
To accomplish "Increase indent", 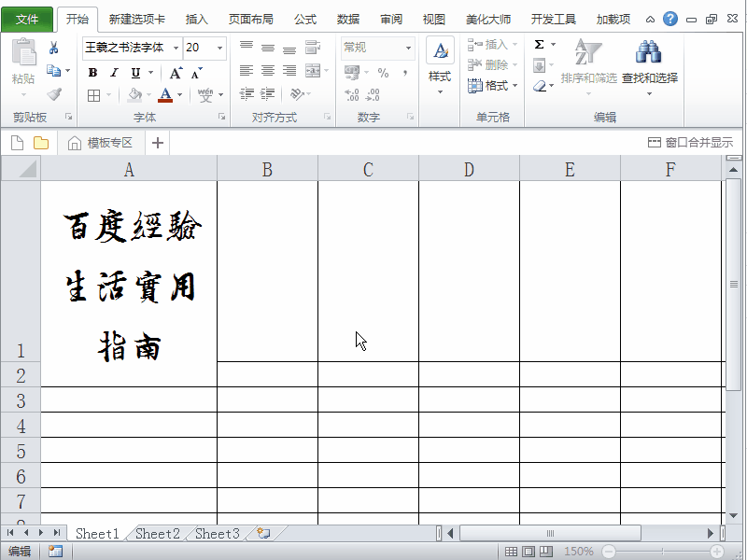I will (267, 94).
